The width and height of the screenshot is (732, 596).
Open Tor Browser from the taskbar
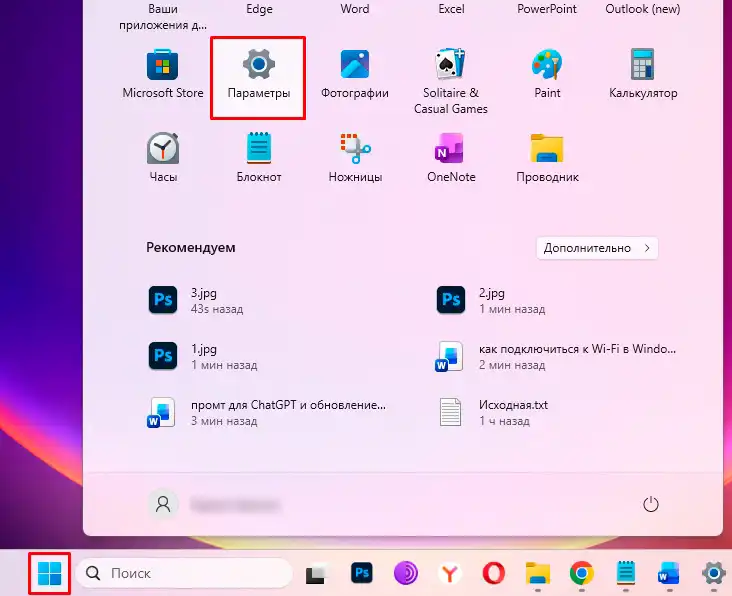pyautogui.click(x=406, y=573)
